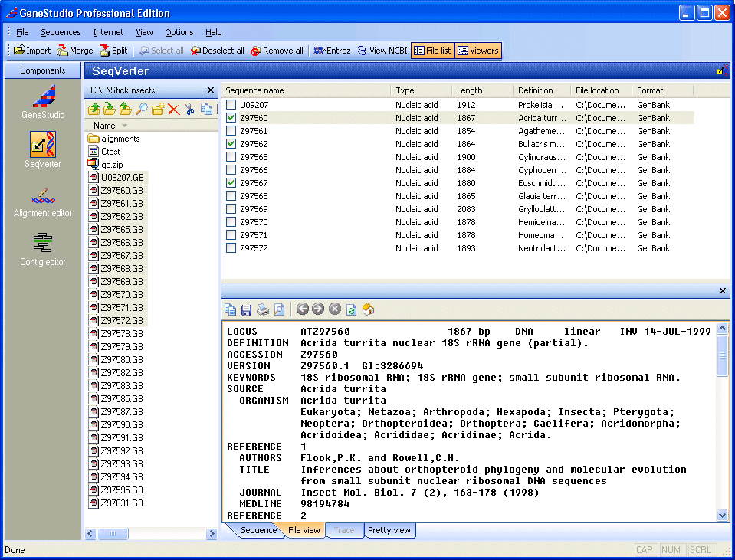Check the Z97565 sequence checkbox
Viewport: 735px width, 560px height.
pos(231,157)
